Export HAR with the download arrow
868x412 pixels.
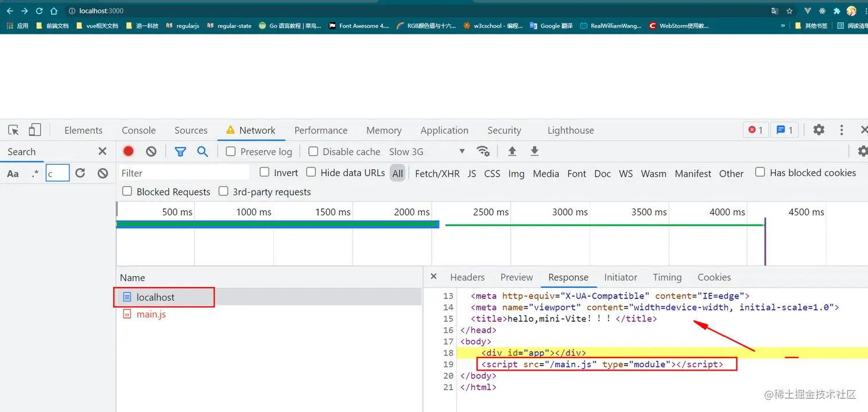point(534,151)
